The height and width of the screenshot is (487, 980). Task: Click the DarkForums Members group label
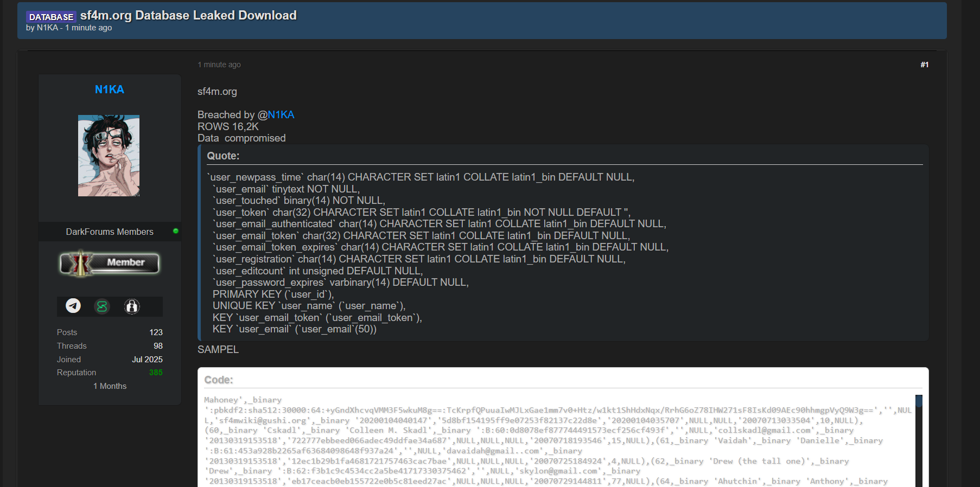coord(110,232)
